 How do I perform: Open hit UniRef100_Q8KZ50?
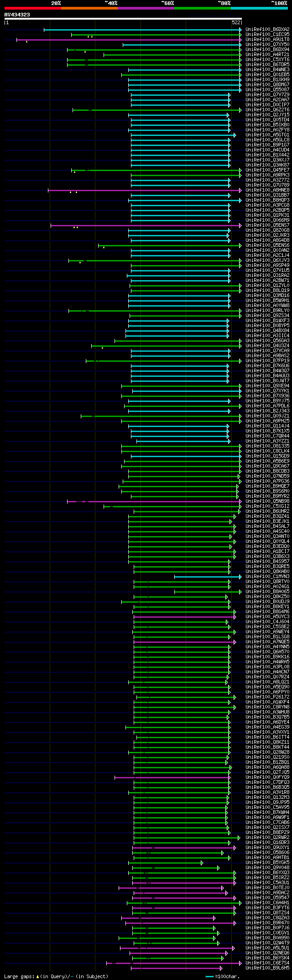267,597
